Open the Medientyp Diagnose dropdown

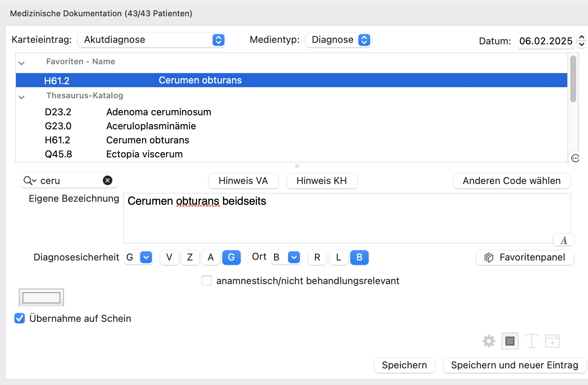(338, 40)
